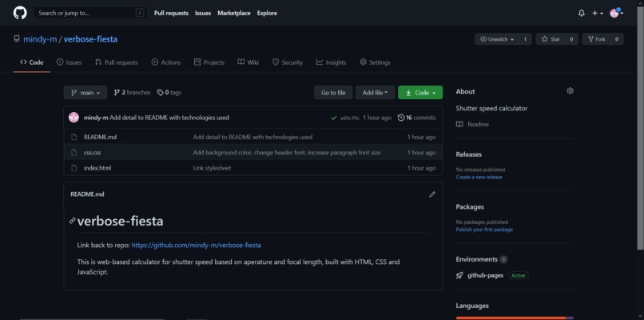
Task: Open the plus create-new menu
Action: point(597,13)
